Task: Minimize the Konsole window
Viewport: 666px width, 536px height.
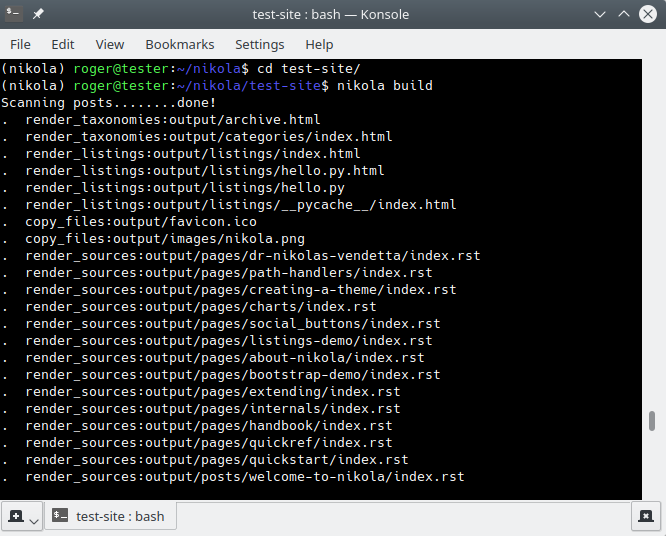Action: click(599, 15)
